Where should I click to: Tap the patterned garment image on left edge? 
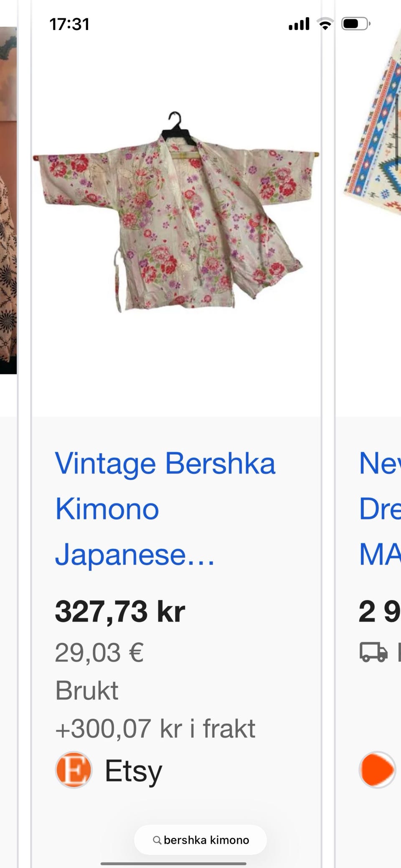click(x=8, y=201)
